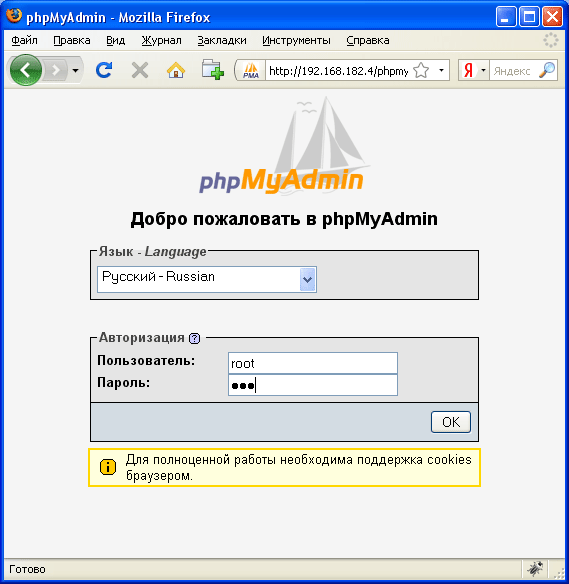Click the Firebug bug icon in status bar
The width and height of the screenshot is (569, 584).
(x=535, y=568)
